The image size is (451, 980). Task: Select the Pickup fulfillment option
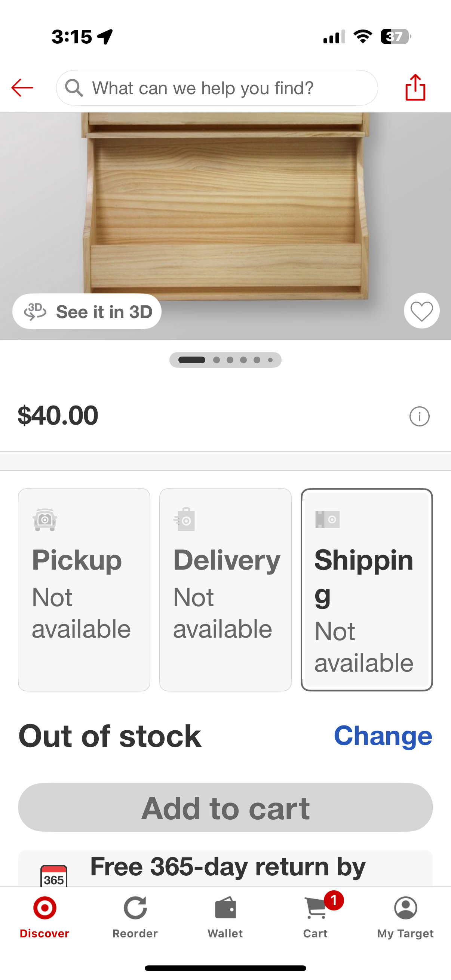(x=84, y=589)
